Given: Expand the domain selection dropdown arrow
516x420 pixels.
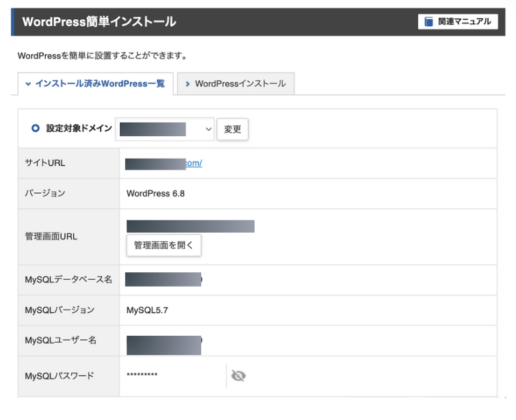Looking at the screenshot, I should (x=208, y=129).
